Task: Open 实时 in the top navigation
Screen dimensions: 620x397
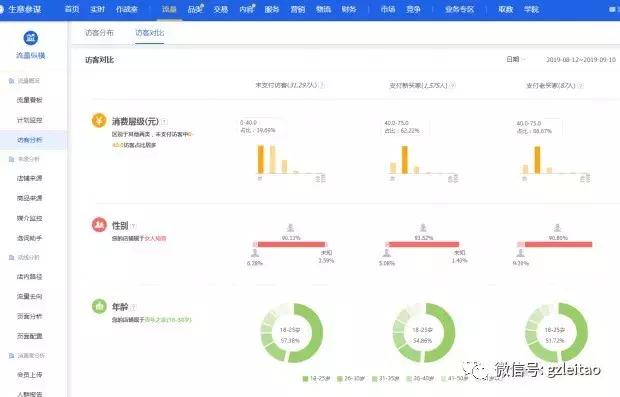Action: 97,9
